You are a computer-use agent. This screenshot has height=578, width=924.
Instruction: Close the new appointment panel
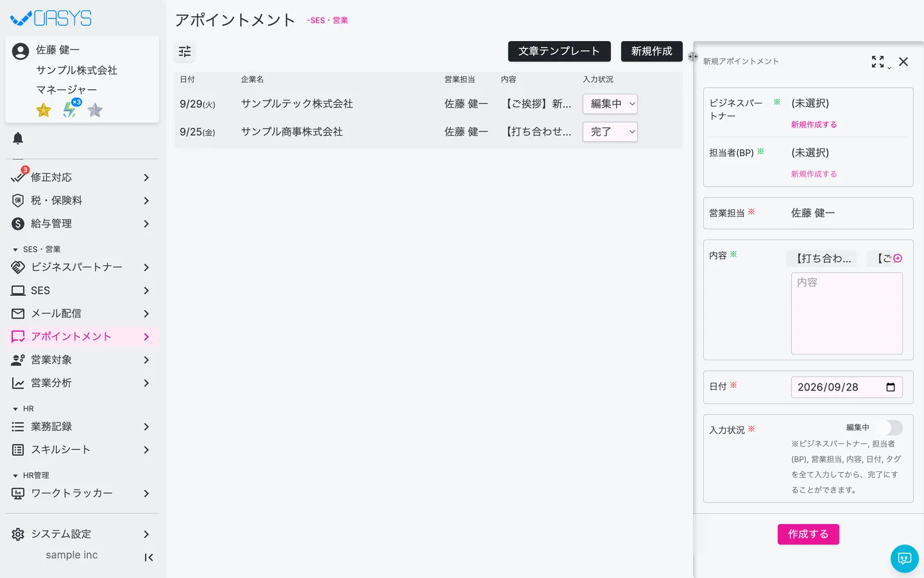tap(903, 62)
